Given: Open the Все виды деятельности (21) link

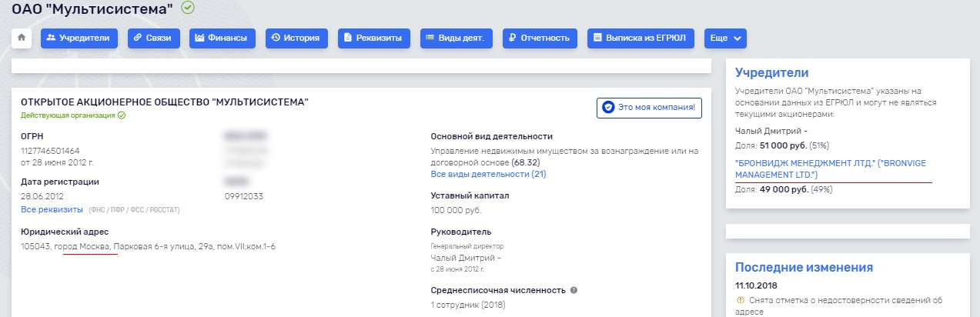Looking at the screenshot, I should tap(488, 174).
